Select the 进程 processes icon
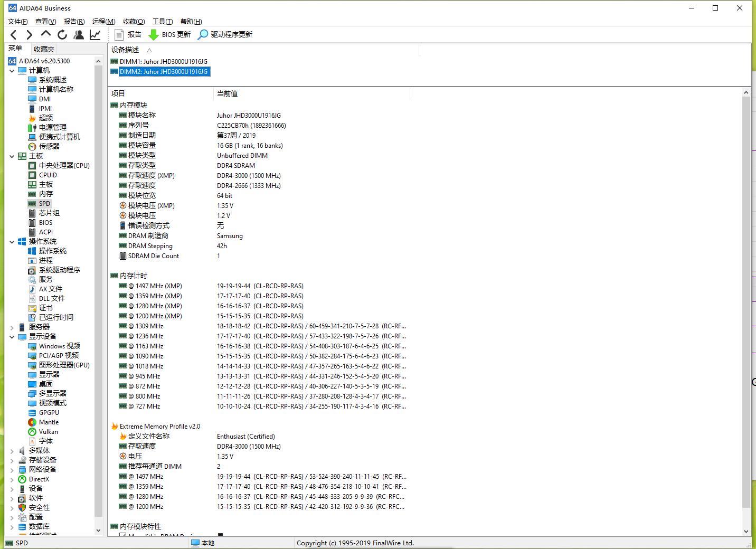756x549 pixels. (x=32, y=261)
